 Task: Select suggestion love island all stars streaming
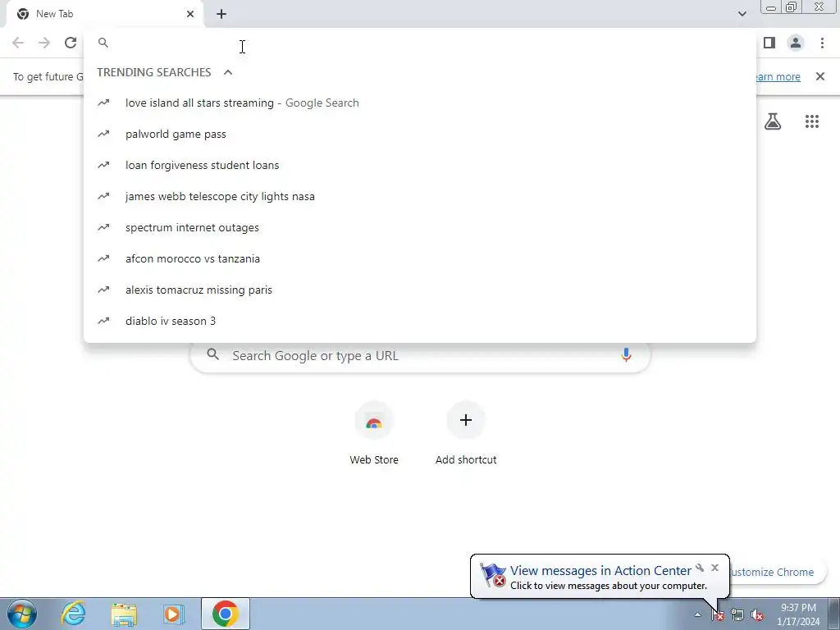pos(420,103)
